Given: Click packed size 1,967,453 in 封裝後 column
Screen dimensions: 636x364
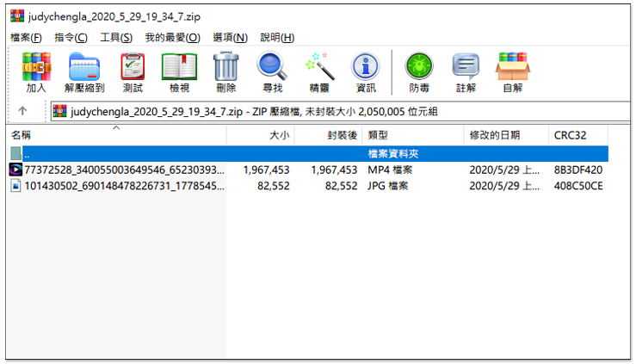Looking at the screenshot, I should tap(334, 170).
